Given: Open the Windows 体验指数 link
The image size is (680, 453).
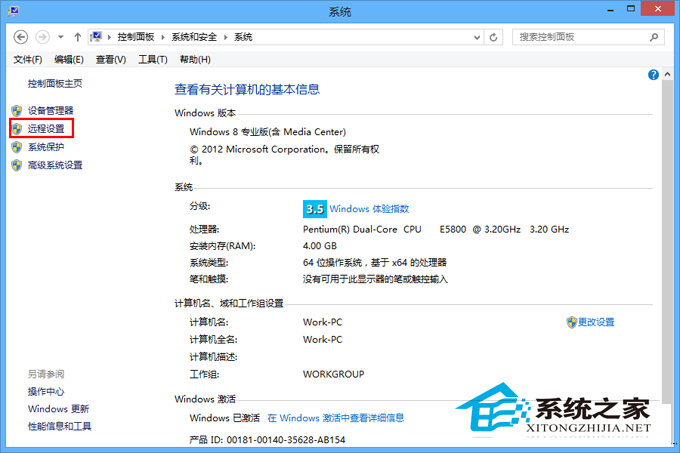Looking at the screenshot, I should tap(369, 209).
